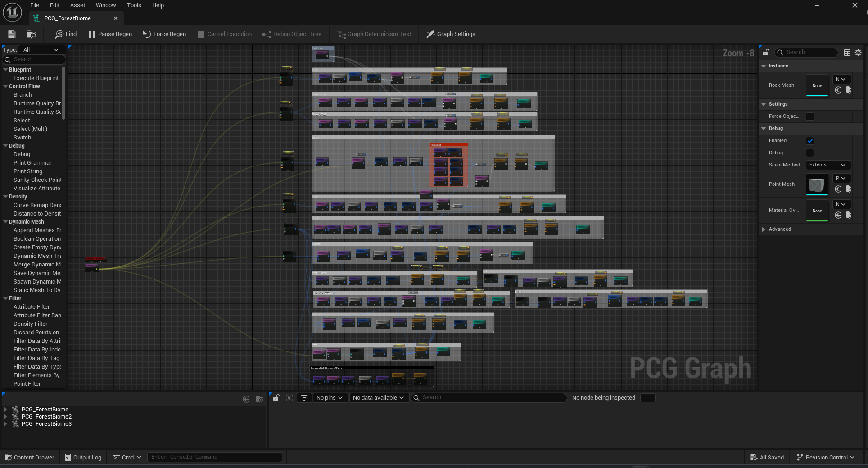
Task: Open the Content Drawer
Action: tap(30, 458)
